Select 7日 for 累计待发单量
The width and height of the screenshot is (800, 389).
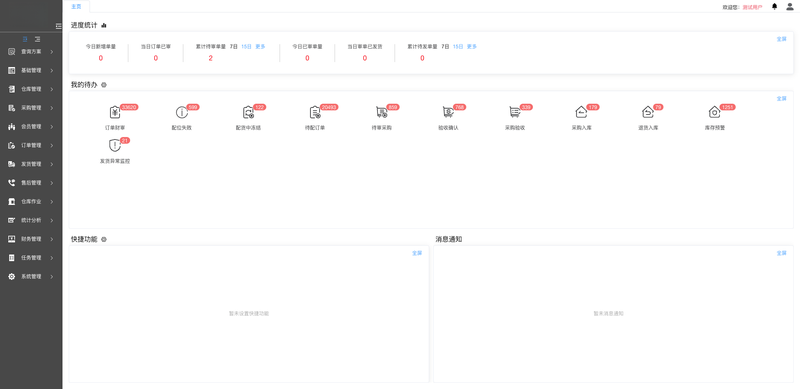tap(445, 46)
